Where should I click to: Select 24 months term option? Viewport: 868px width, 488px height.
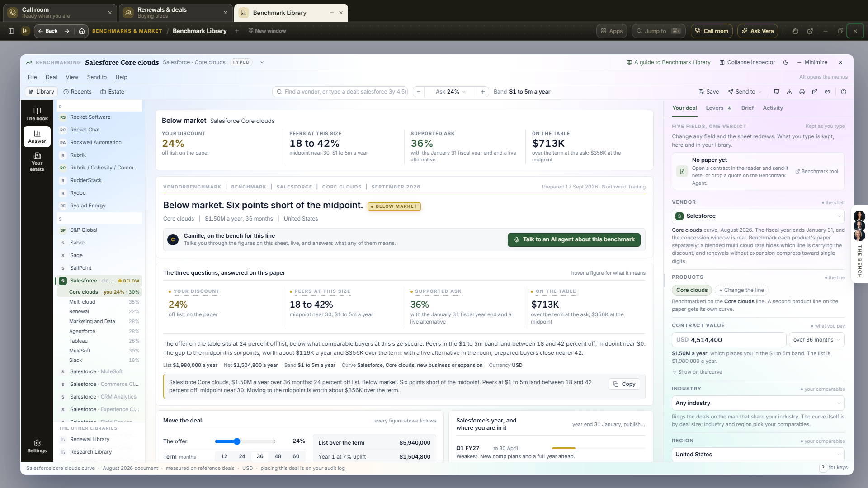(x=242, y=456)
